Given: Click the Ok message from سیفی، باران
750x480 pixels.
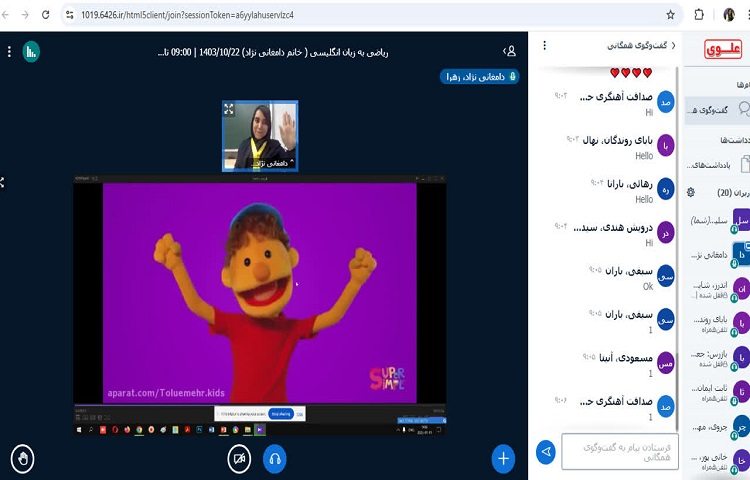Looking at the screenshot, I should click(x=648, y=286).
